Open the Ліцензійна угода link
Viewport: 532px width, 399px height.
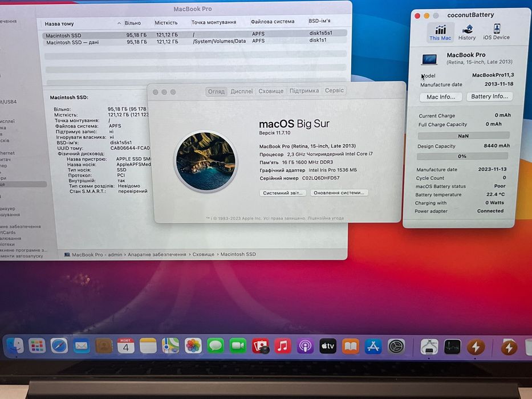(x=326, y=218)
